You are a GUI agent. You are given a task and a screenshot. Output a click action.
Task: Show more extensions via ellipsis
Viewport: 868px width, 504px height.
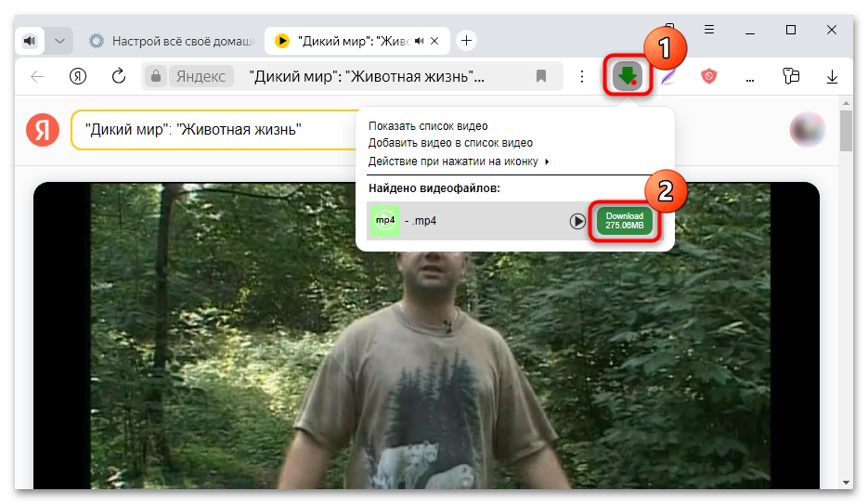coord(750,80)
